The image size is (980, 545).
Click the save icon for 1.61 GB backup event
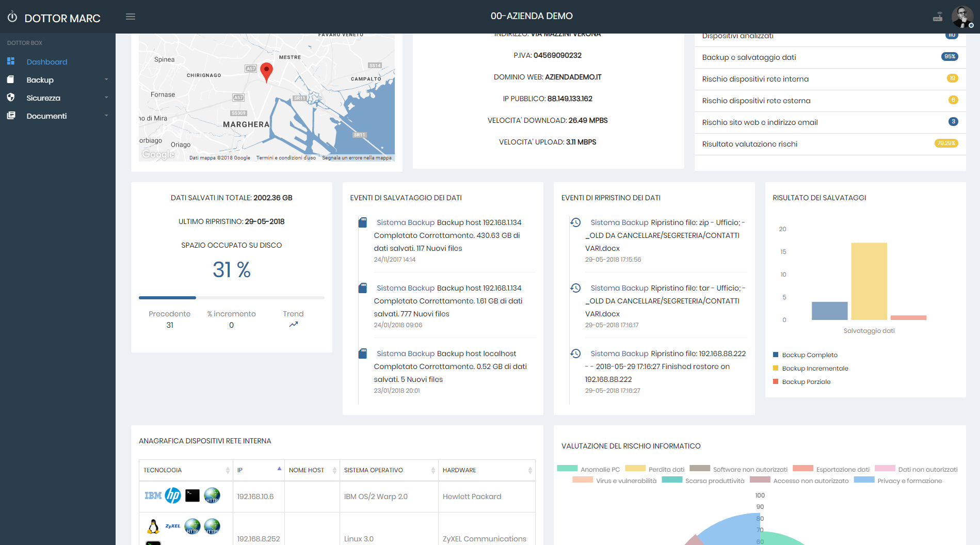(x=363, y=288)
